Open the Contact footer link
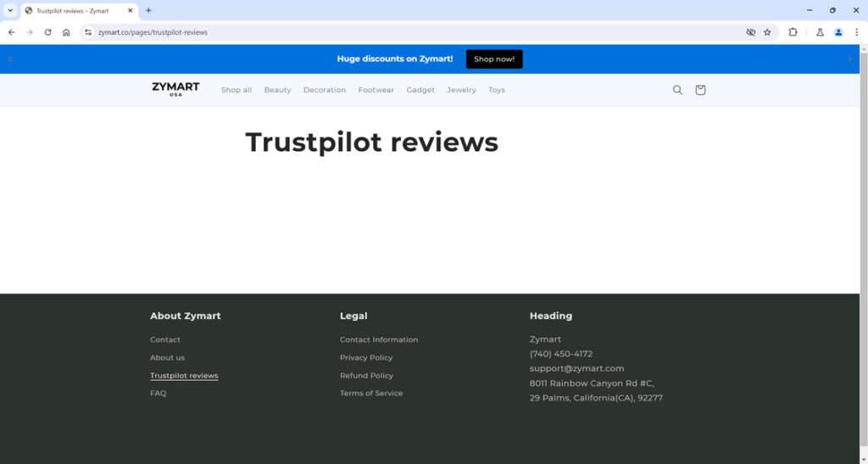The height and width of the screenshot is (464, 868). click(x=165, y=339)
